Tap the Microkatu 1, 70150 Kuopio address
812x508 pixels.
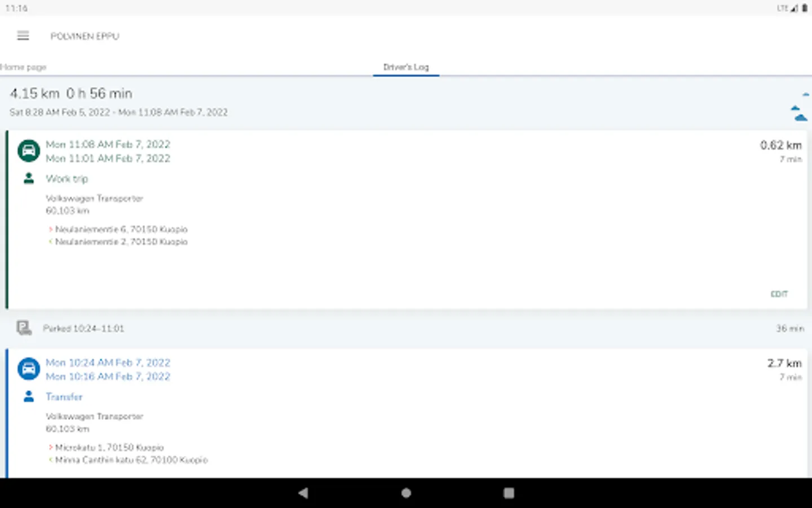click(109, 448)
